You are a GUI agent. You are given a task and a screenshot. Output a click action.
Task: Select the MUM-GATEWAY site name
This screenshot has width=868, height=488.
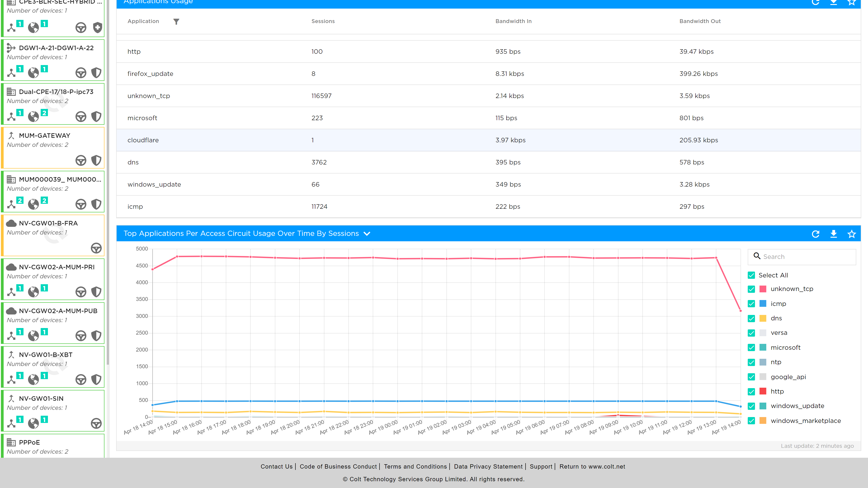pos(45,135)
